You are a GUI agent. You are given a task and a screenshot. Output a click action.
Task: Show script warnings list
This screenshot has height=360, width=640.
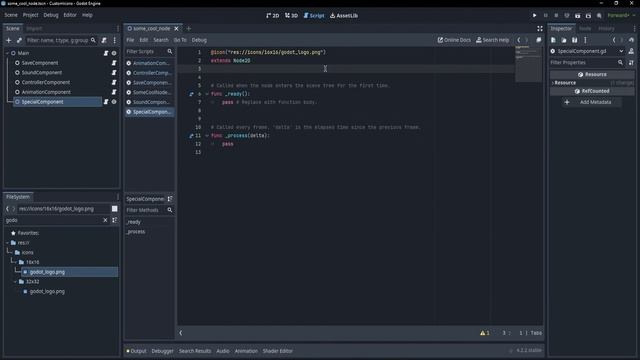(485, 333)
